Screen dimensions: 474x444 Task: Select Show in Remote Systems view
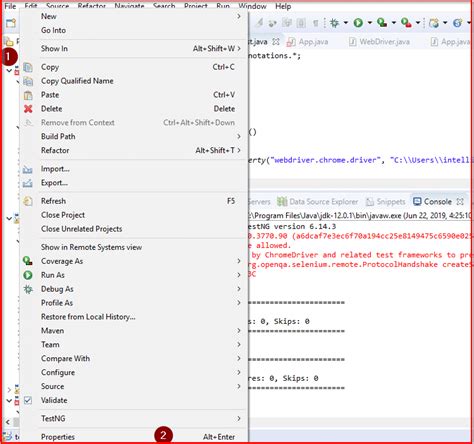134,247
